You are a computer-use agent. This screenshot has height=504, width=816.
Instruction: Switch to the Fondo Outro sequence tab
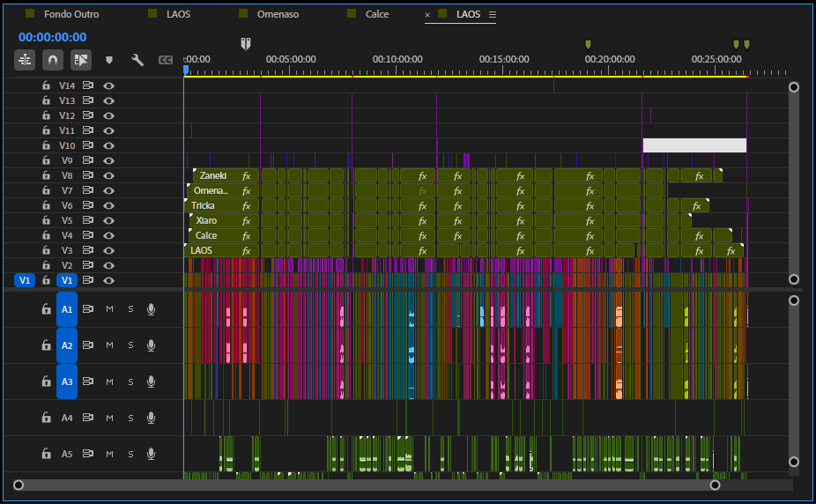(71, 14)
